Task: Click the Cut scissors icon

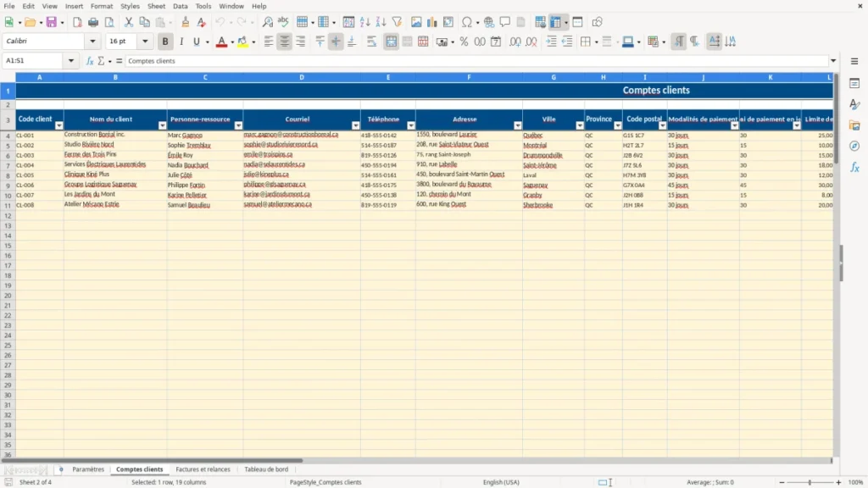Action: (129, 22)
